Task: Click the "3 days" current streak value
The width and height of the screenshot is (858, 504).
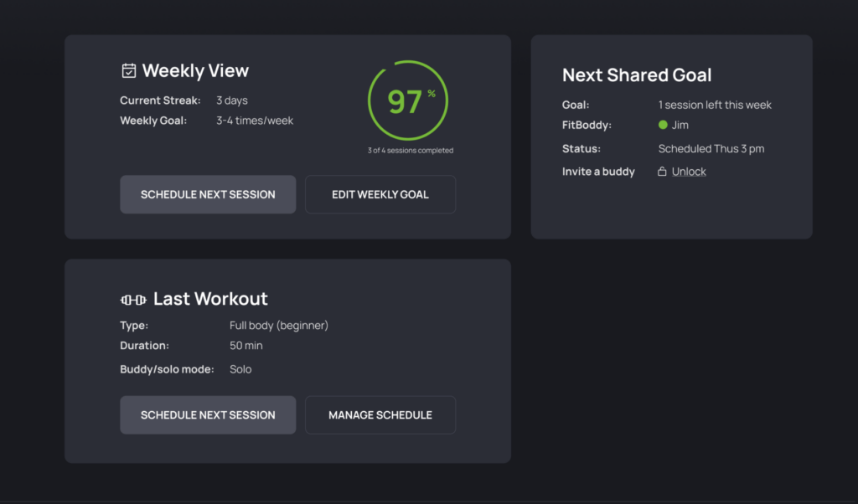Action: coord(232,100)
